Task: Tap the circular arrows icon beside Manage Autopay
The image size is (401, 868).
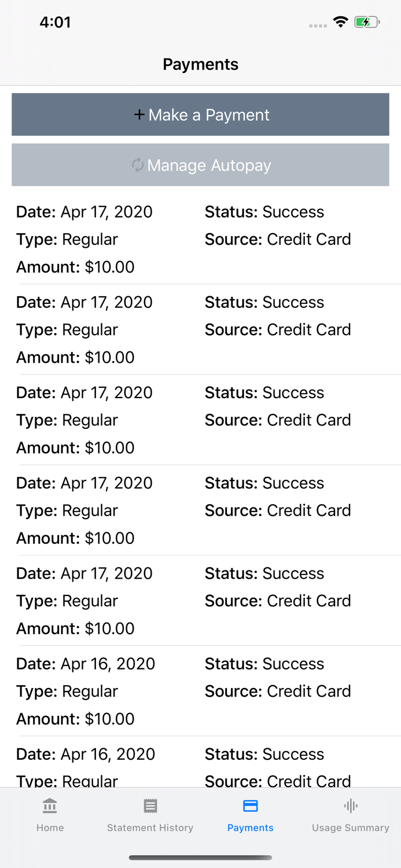Action: click(x=138, y=165)
